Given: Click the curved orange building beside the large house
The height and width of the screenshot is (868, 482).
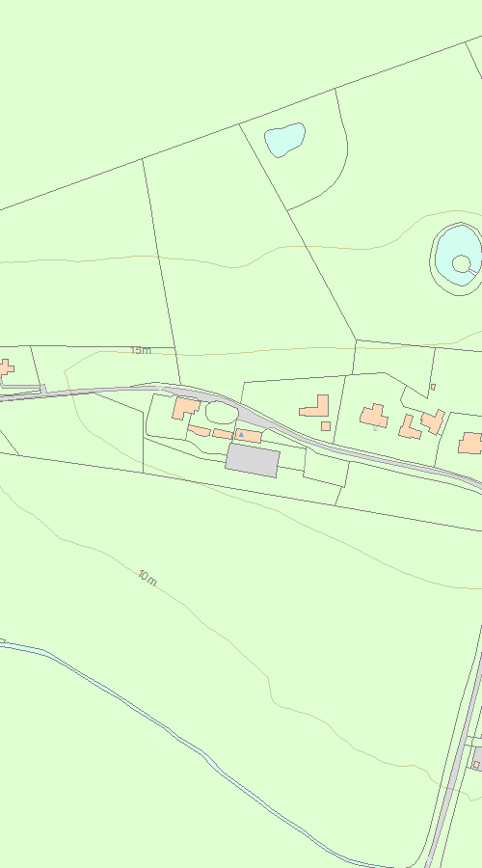Looking at the screenshot, I should click(x=199, y=430).
